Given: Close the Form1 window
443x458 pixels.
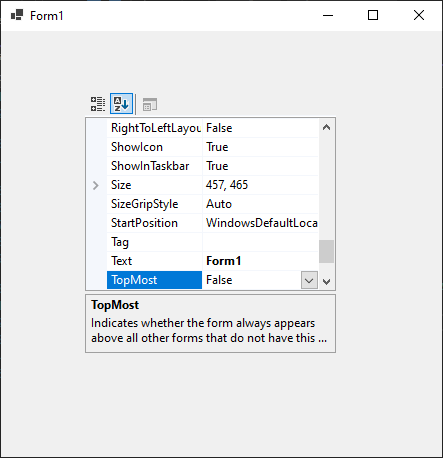Looking at the screenshot, I should 419,15.
